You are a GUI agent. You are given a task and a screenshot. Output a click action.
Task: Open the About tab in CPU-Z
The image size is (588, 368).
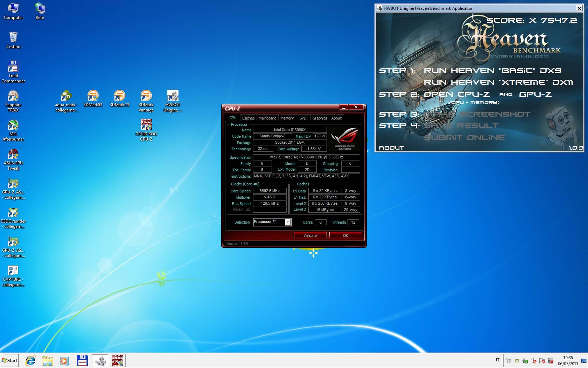tap(336, 118)
